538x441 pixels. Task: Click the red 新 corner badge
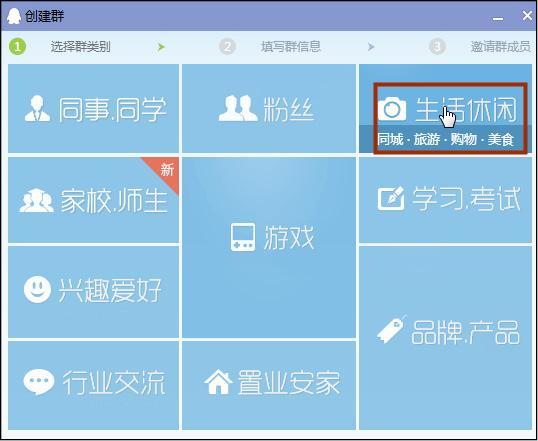(164, 172)
